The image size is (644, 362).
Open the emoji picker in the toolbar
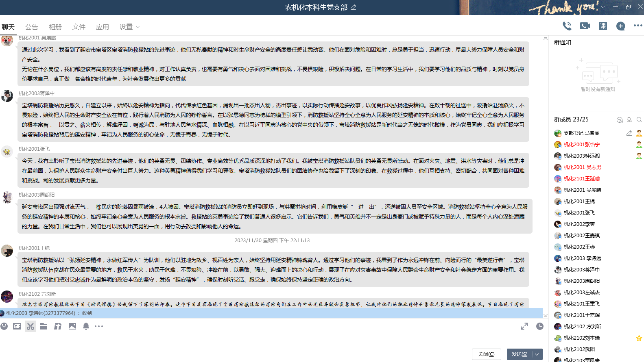pyautogui.click(x=4, y=326)
